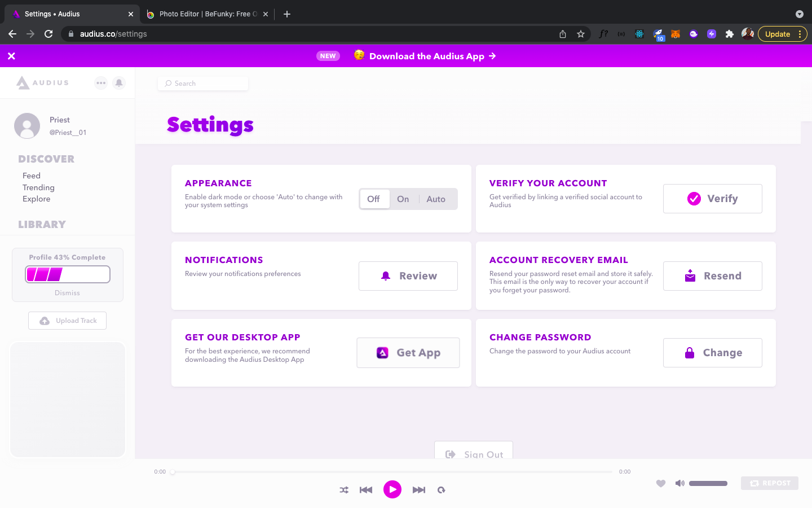The image size is (812, 508).
Task: Open the three-dots menu beside the Audius logo
Action: pos(101,83)
